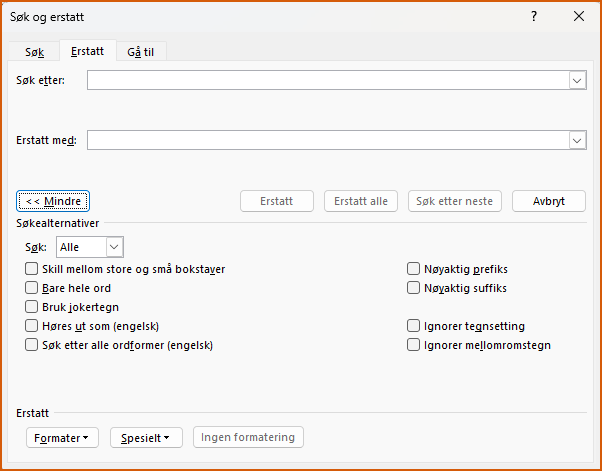Image resolution: width=602 pixels, height=471 pixels.
Task: Open the Spesielt dropdown menu
Action: 146,438
